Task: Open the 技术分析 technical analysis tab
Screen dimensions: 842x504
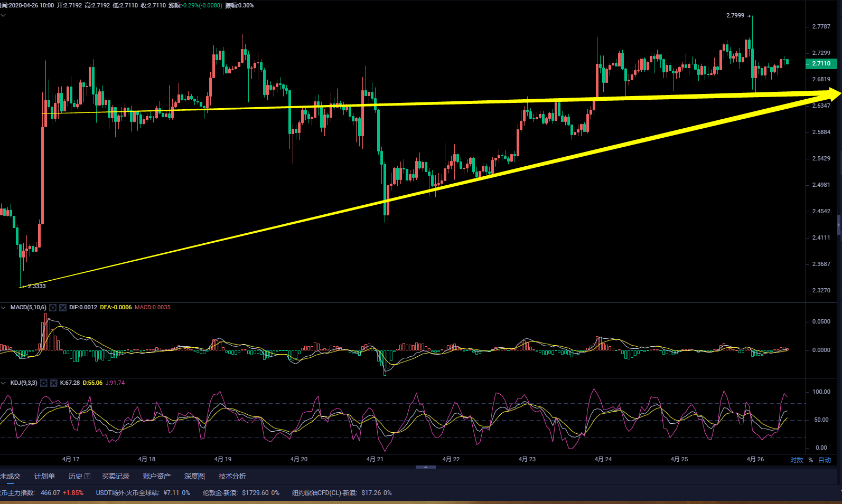Action: coord(232,476)
